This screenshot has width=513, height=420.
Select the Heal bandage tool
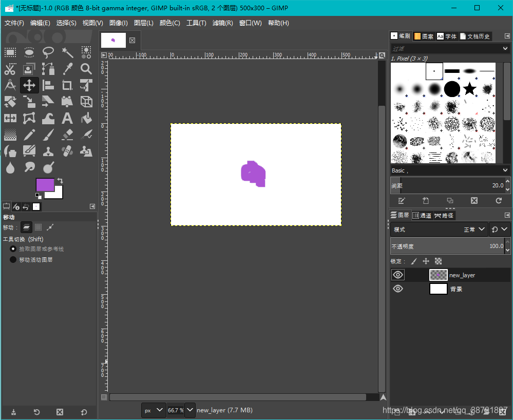(x=67, y=151)
